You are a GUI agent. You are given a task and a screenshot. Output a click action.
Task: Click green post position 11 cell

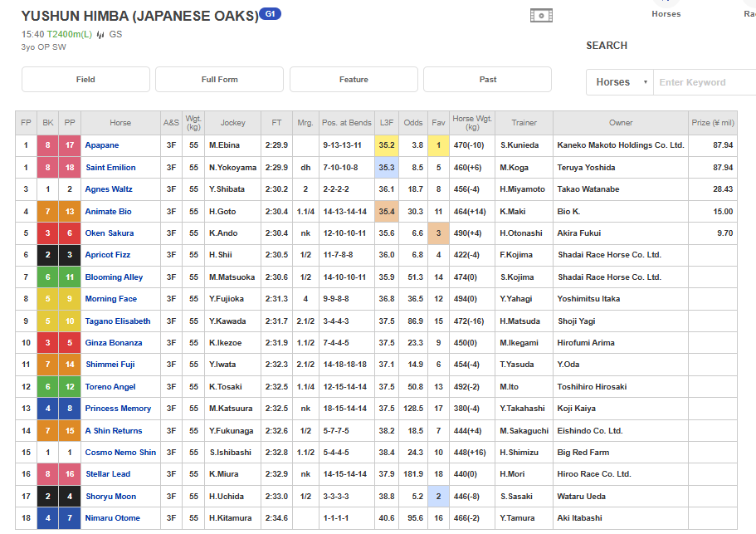tap(70, 277)
